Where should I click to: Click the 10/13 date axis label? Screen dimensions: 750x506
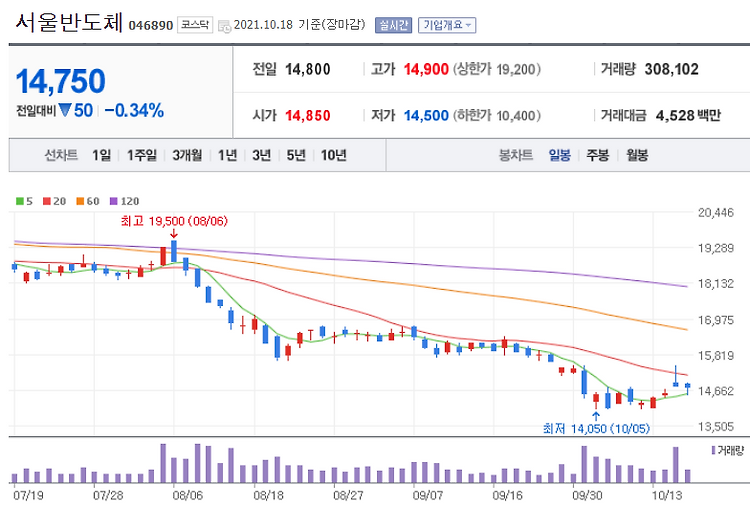point(667,495)
